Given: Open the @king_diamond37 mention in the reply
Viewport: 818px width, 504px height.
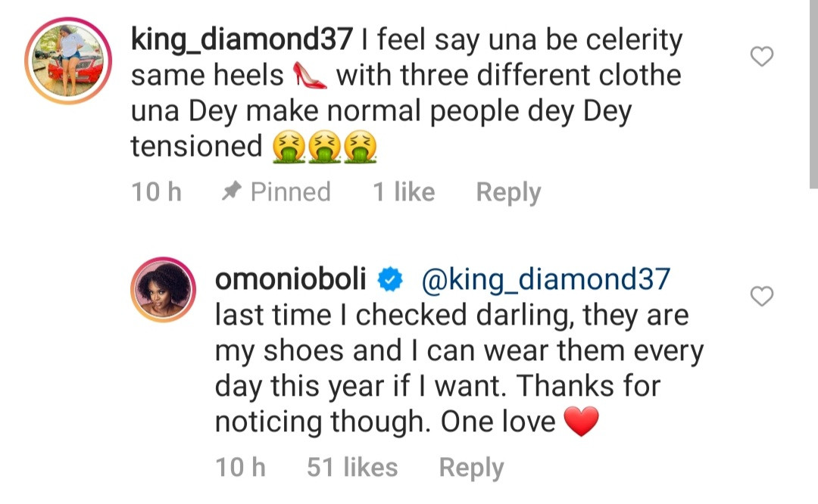Looking at the screenshot, I should [545, 279].
